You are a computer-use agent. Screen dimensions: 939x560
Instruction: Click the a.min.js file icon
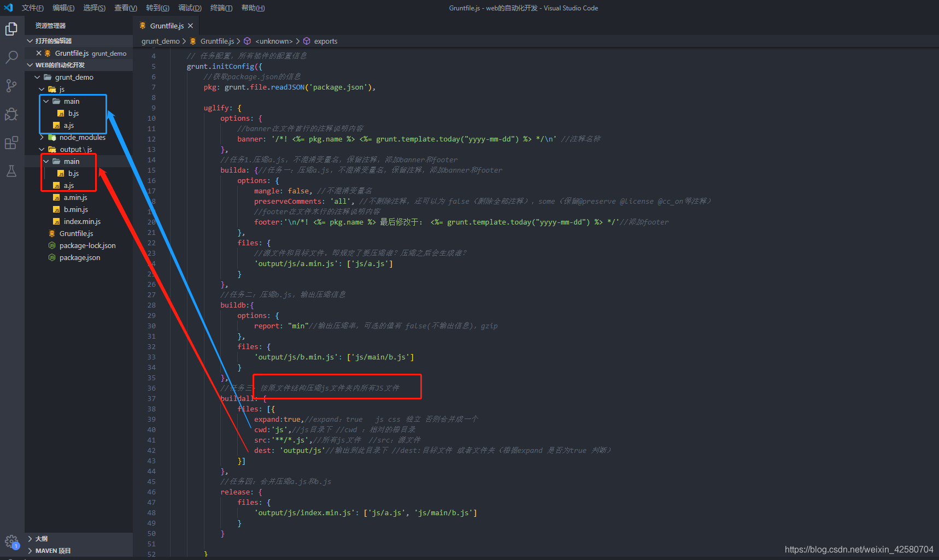[56, 197]
